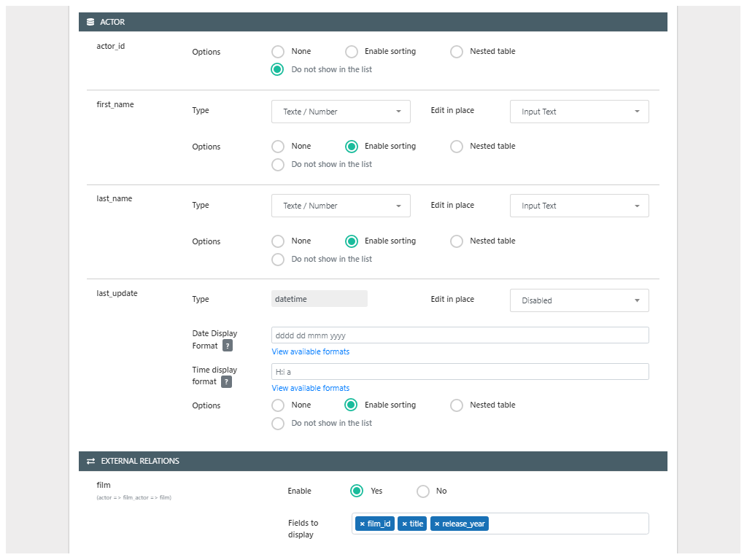The height and width of the screenshot is (560, 747).
Task: Click the Time display format input field
Action: tap(460, 372)
